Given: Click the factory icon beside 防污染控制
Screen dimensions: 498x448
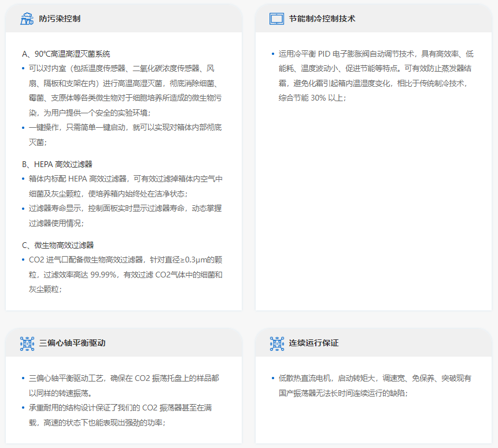Looking at the screenshot, I should 27,18.
